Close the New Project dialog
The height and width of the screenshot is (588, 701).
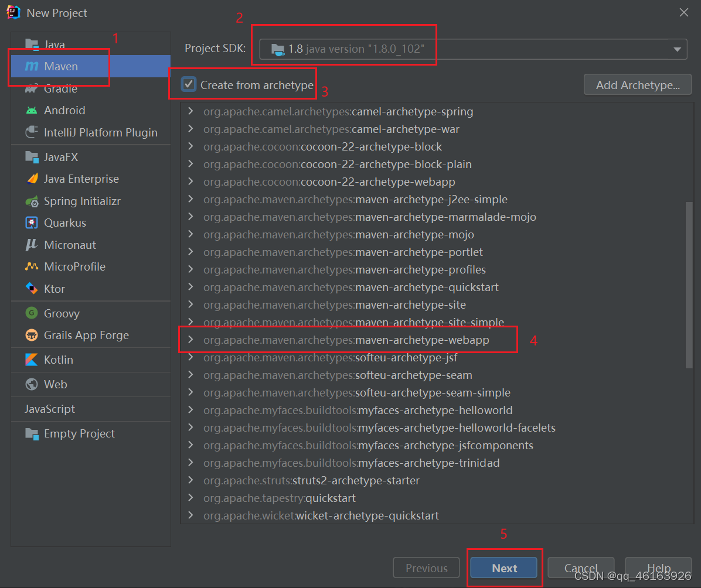point(683,12)
